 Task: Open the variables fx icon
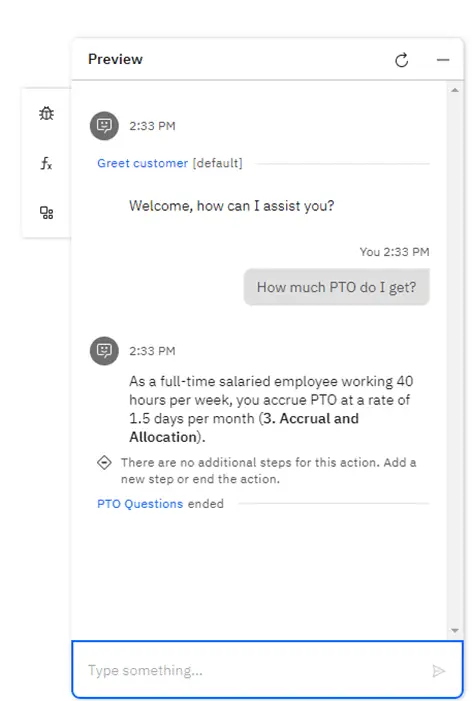coord(46,163)
